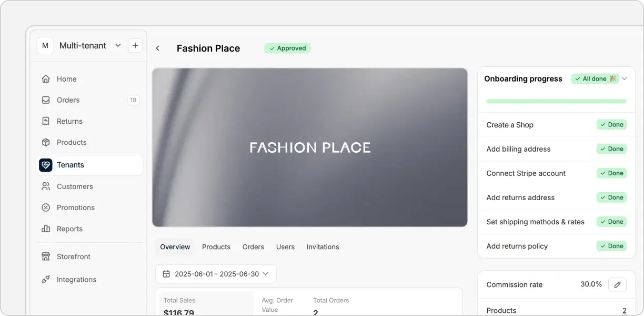Open Products from the sidebar
Viewport: 644px width, 316px height.
[x=47, y=142]
